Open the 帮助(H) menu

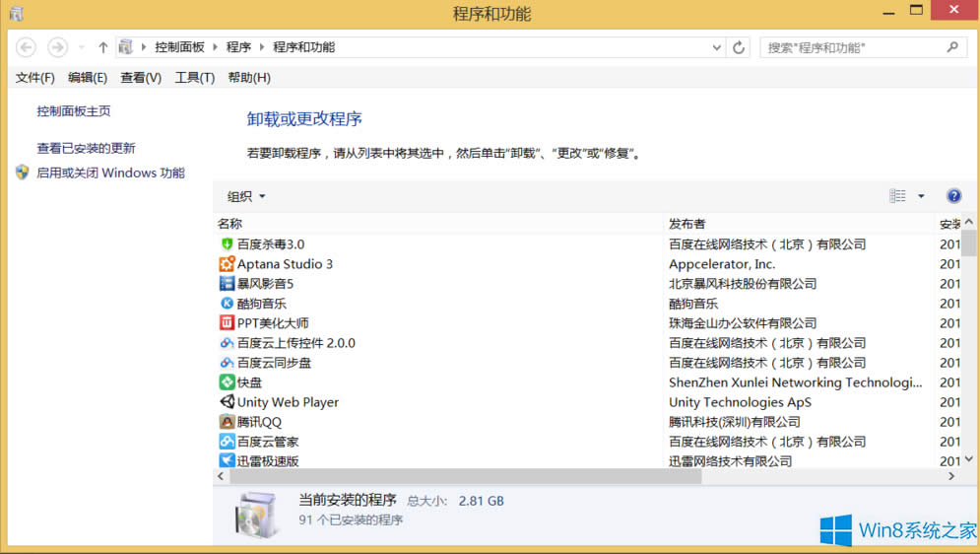[249, 78]
